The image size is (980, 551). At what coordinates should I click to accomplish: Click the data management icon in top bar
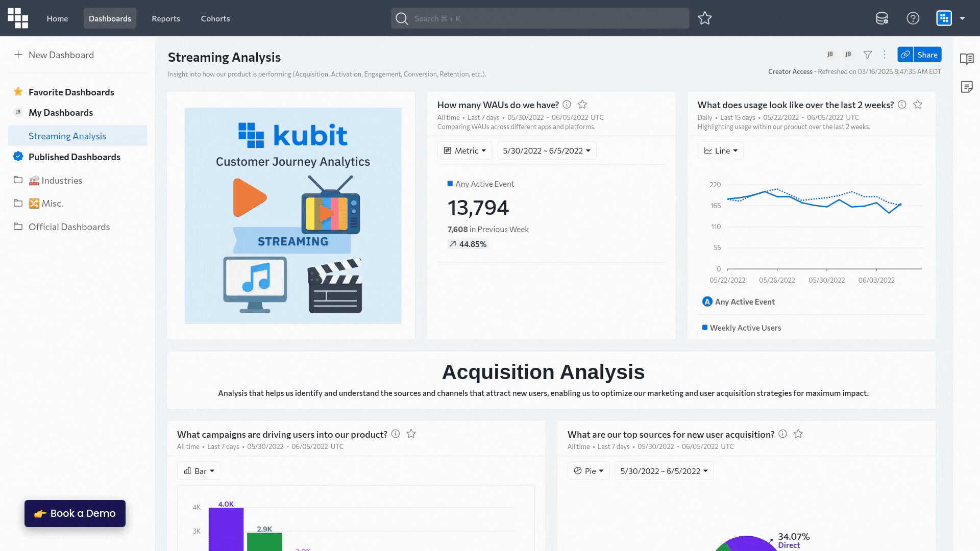tap(882, 18)
